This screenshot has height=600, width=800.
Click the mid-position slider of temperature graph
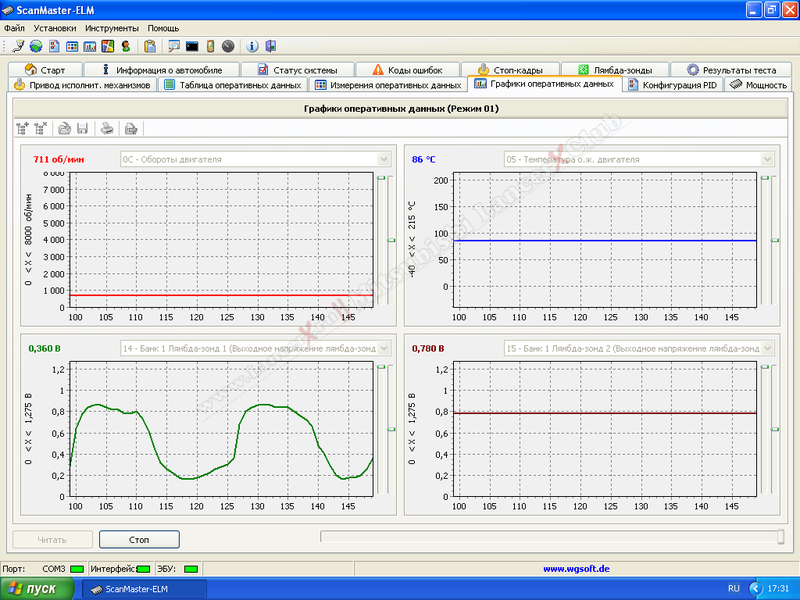[x=774, y=240]
